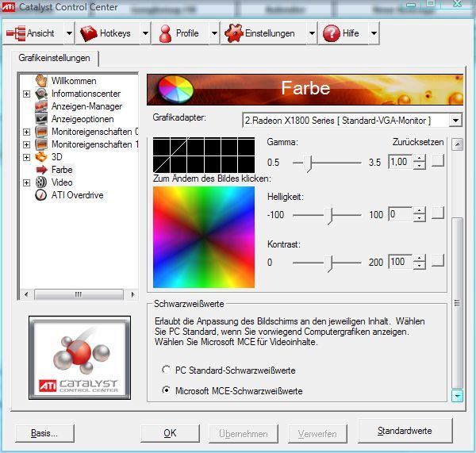This screenshot has width=476, height=453.
Task: Click the Gamma slider thumb
Action: pyautogui.click(x=309, y=163)
